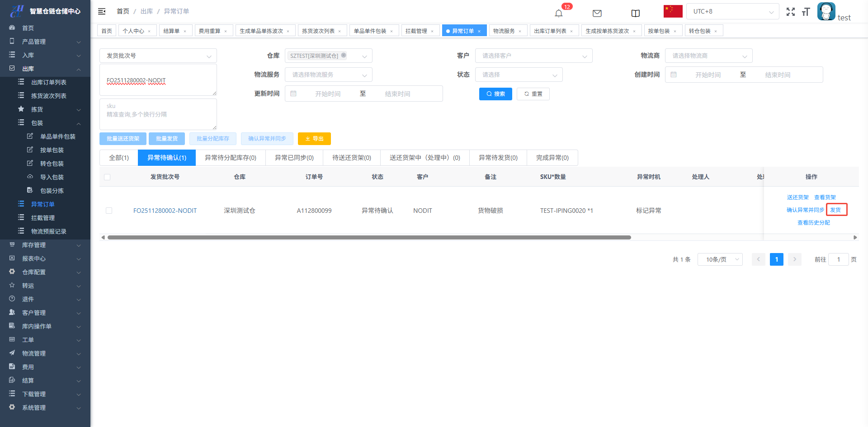Image resolution: width=868 pixels, height=427 pixels.
Task: Click the China flag language icon
Action: [673, 11]
